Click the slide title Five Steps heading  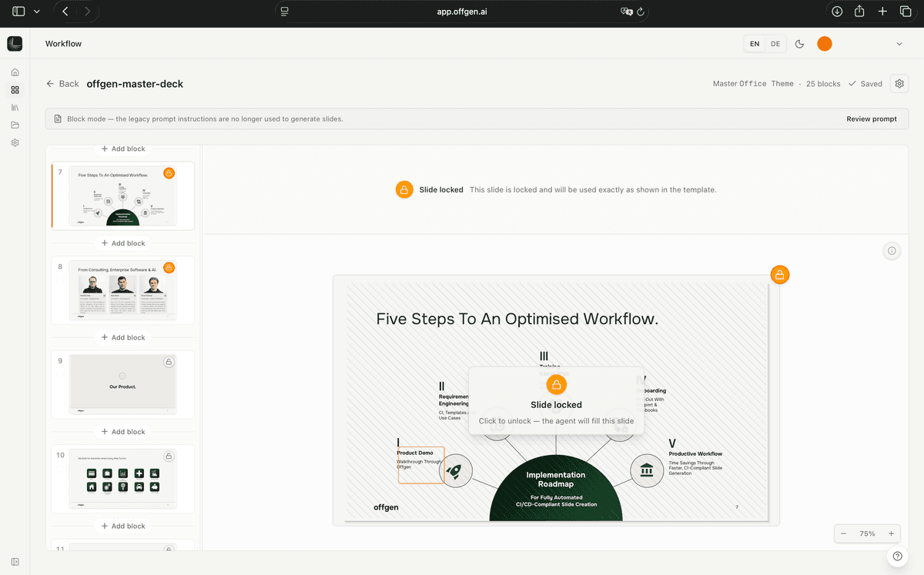(x=517, y=319)
